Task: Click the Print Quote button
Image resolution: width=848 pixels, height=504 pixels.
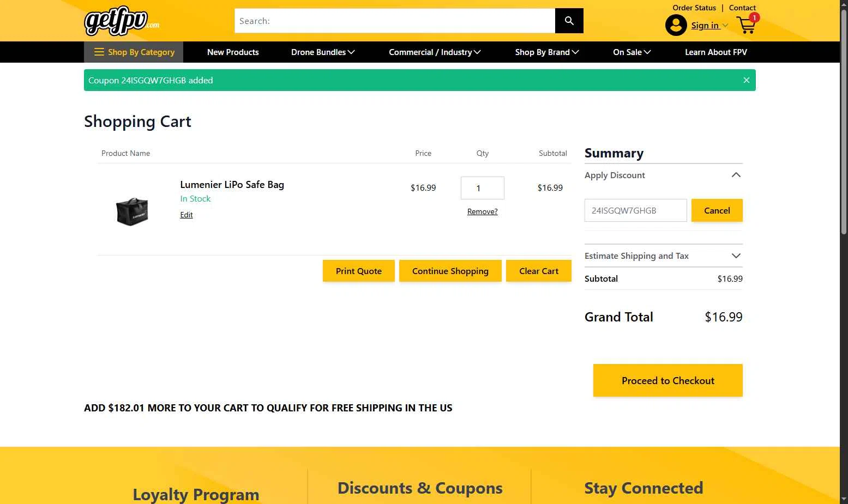Action: (x=359, y=271)
